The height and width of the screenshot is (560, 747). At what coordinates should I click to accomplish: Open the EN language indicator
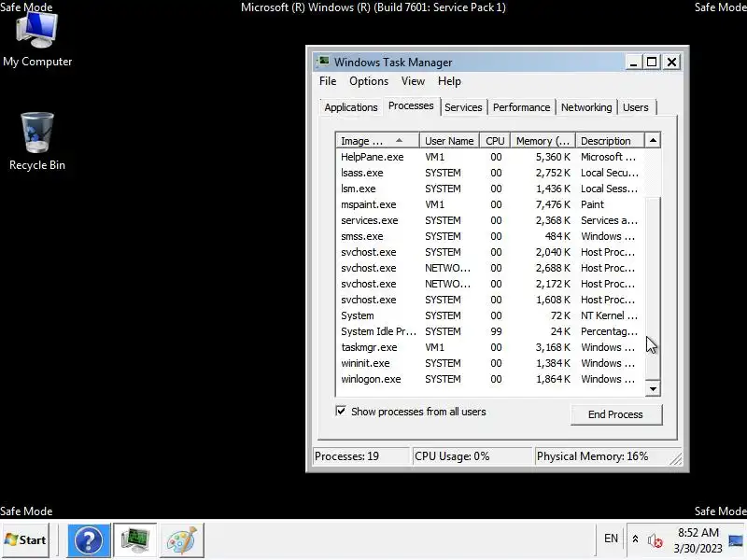click(x=611, y=539)
